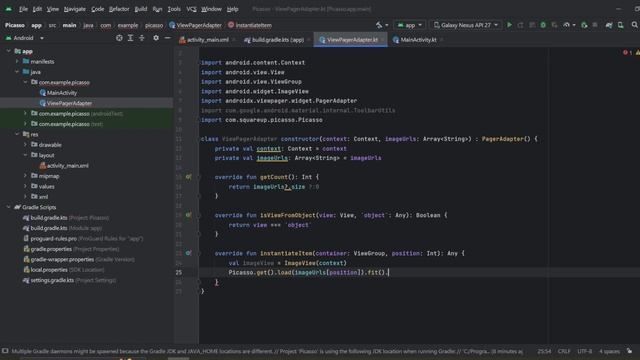
Task: Open the Device Manager icon
Action: click(620, 25)
